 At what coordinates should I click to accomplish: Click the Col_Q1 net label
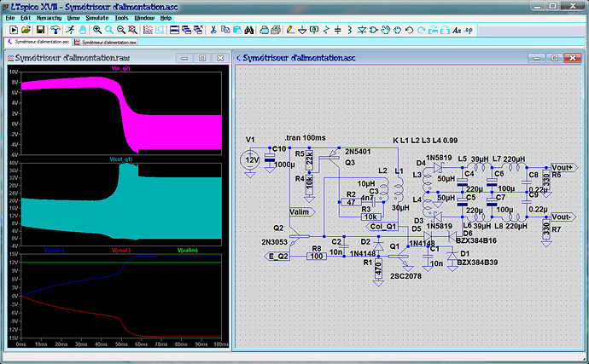[382, 226]
